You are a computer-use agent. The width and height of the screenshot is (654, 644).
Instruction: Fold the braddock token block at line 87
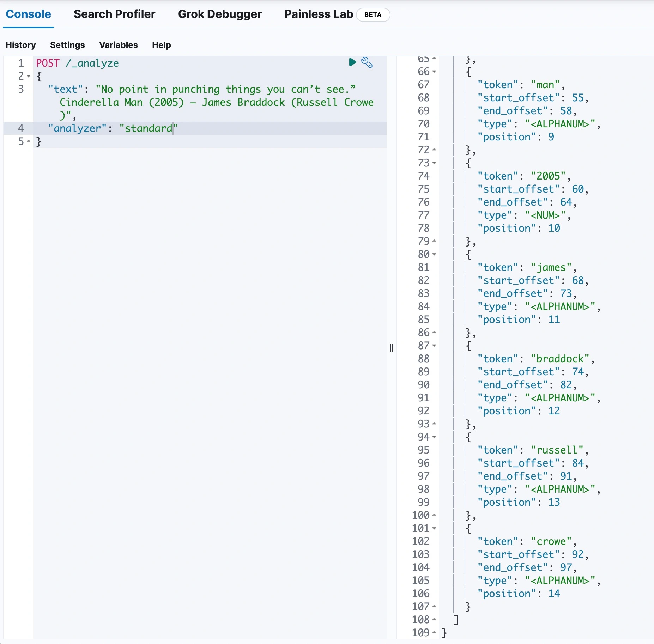[x=434, y=346]
